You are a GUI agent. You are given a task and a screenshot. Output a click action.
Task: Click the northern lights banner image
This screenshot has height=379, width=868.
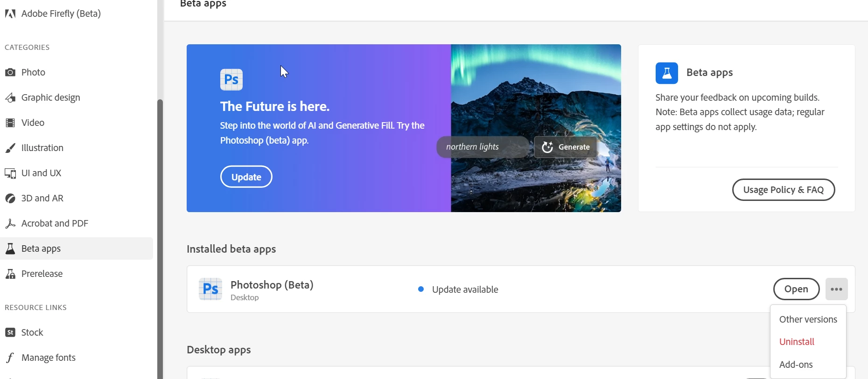pos(536,128)
